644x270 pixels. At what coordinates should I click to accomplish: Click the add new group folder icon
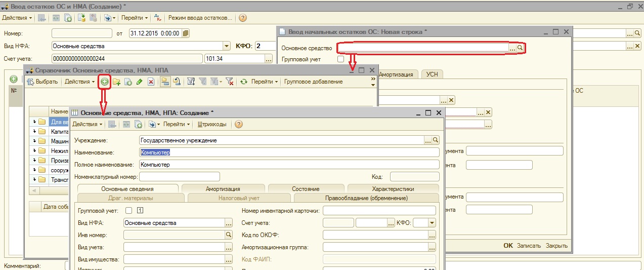click(117, 82)
